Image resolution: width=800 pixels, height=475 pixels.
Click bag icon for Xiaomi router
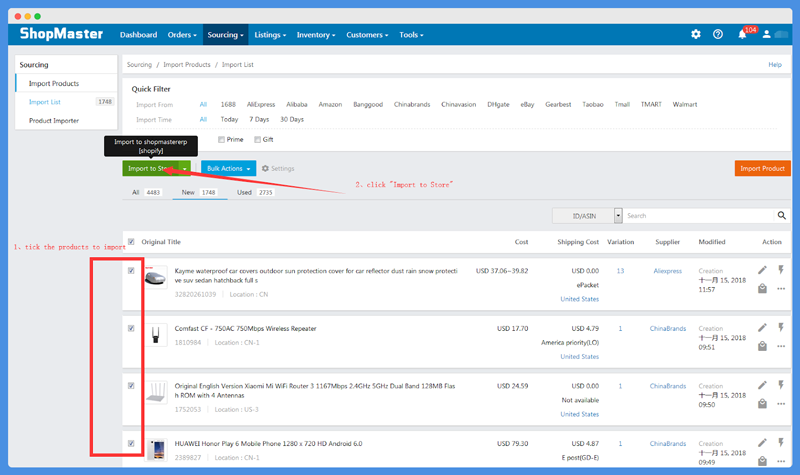pyautogui.click(x=762, y=404)
